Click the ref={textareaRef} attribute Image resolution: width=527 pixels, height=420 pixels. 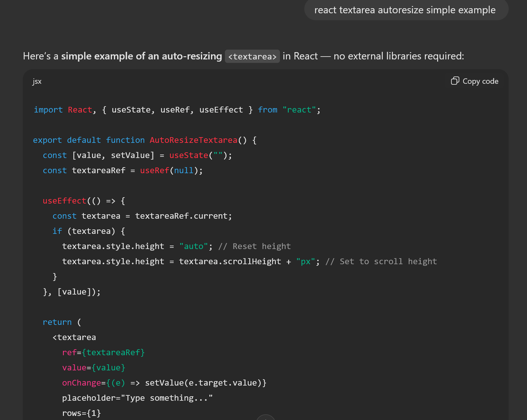[x=103, y=352]
